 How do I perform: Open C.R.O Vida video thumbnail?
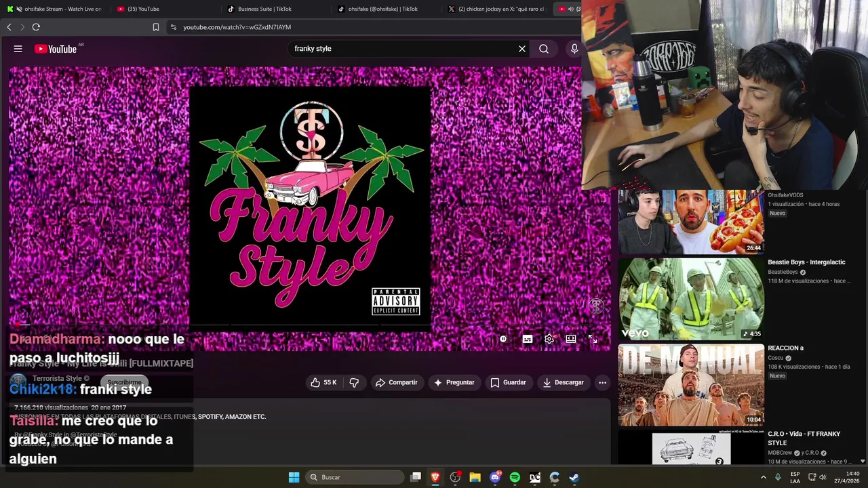(690, 447)
